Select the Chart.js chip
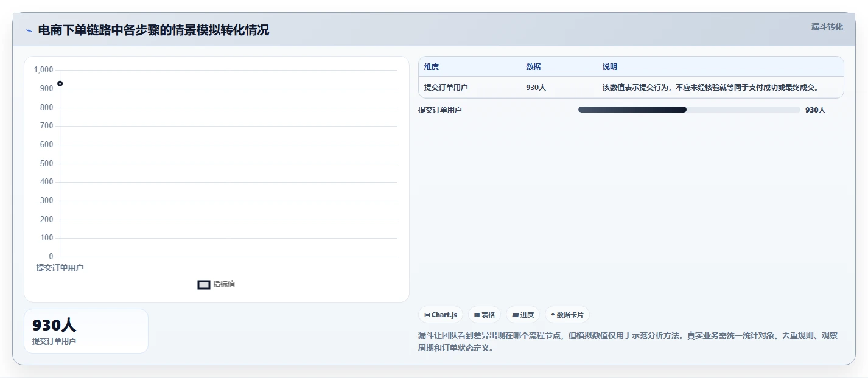Screen dimensions: 868x378 point(441,315)
